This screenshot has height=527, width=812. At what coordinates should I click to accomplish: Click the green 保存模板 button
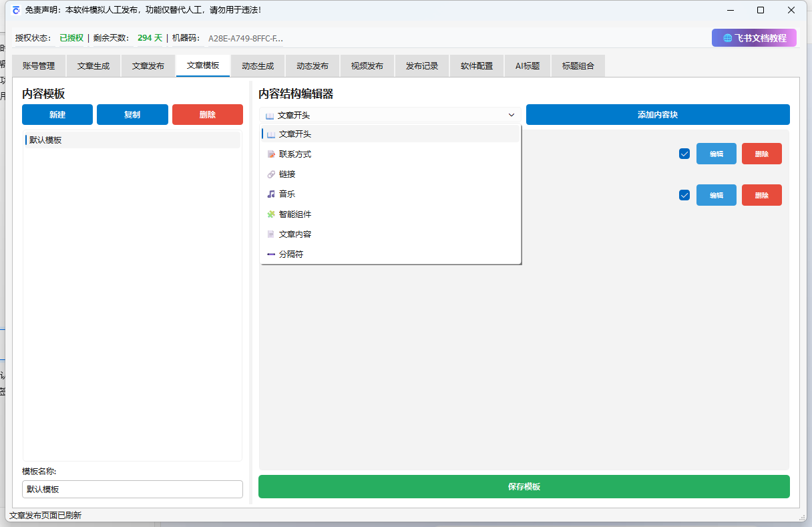tap(524, 487)
